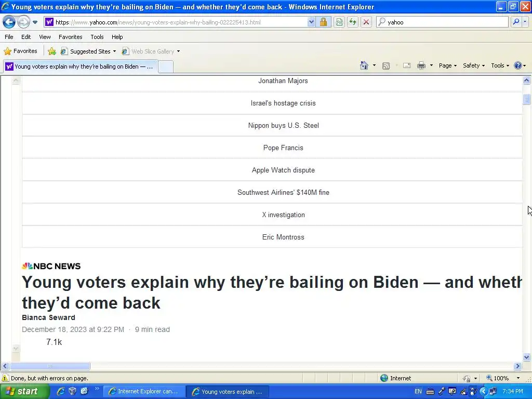532x399 pixels.
Task: Open the Favorites menu in menu bar
Action: coord(70,37)
